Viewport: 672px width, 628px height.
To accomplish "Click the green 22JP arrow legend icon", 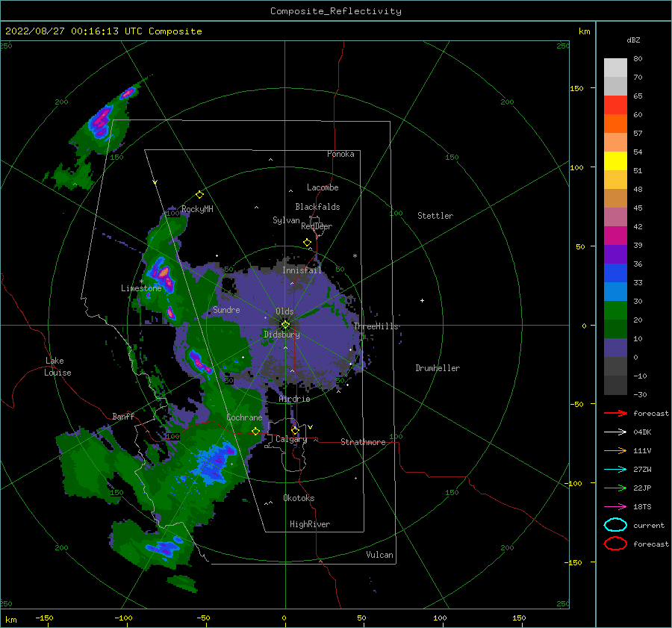I will pyautogui.click(x=615, y=488).
